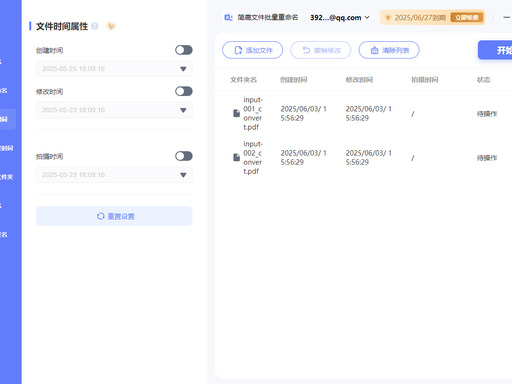
Task: Click the 2025/06/27 expiry date text
Action: click(x=420, y=18)
